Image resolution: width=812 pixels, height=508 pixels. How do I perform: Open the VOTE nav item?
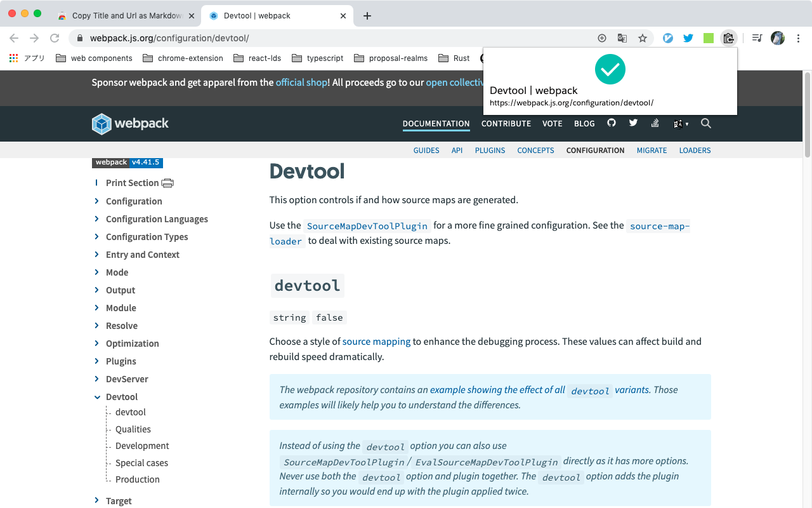point(553,124)
